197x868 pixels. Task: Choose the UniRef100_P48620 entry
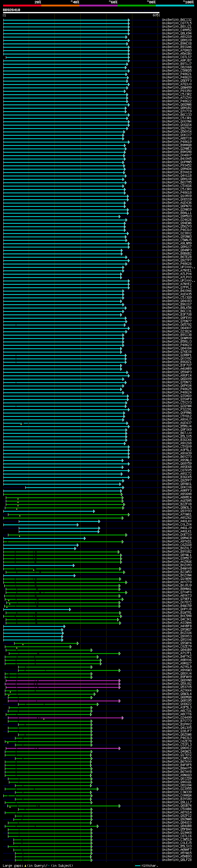tap(177, 77)
